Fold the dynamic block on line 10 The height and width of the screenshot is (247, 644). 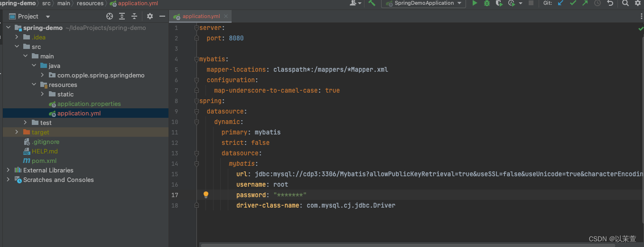(x=196, y=122)
